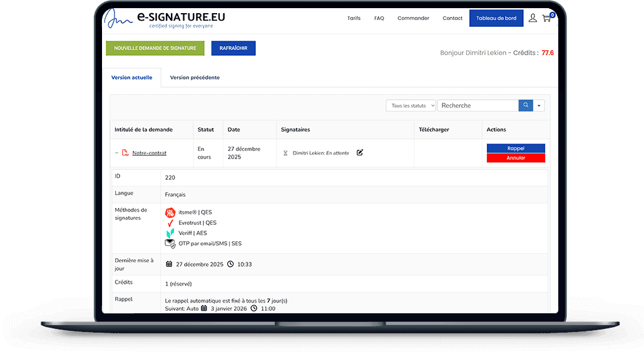Click the Nouvelle demande de signature button
This screenshot has height=354, width=644.
pos(155,48)
